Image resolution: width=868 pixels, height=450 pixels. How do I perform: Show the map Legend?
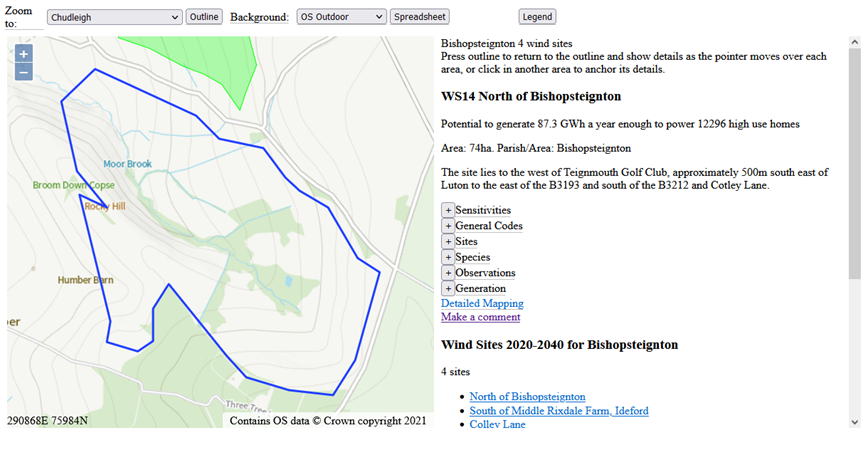(537, 17)
